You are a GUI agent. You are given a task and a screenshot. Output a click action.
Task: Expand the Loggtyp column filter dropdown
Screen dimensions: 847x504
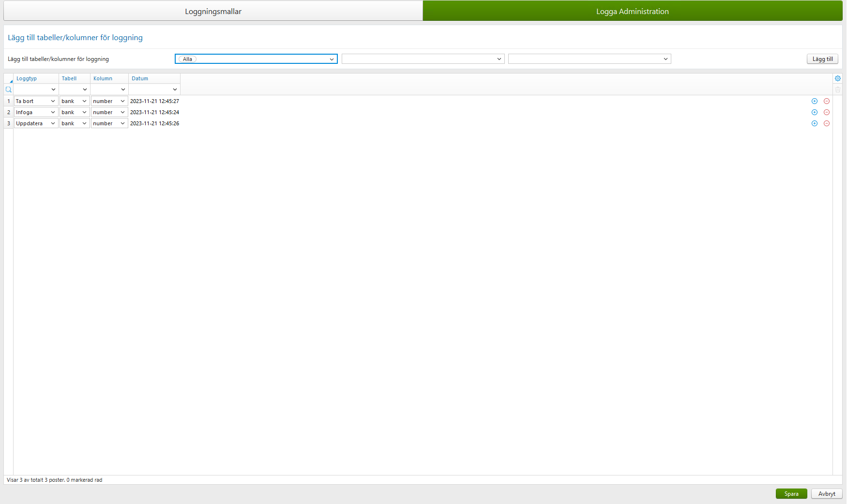coord(53,89)
